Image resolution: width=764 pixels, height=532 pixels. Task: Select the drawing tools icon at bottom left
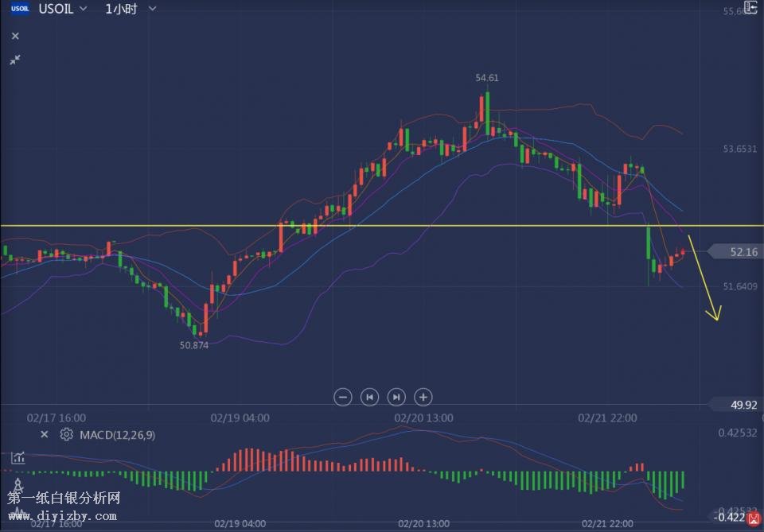18,484
